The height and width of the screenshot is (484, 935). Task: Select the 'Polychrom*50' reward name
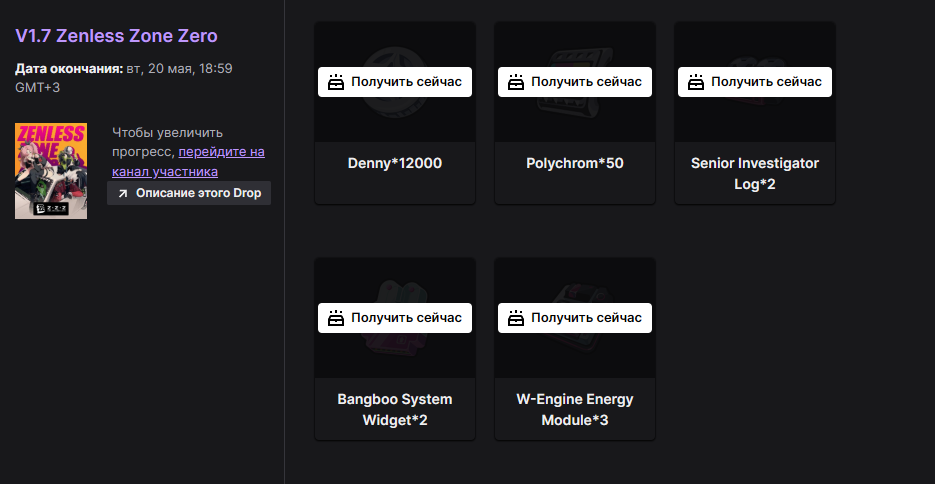[x=575, y=163]
